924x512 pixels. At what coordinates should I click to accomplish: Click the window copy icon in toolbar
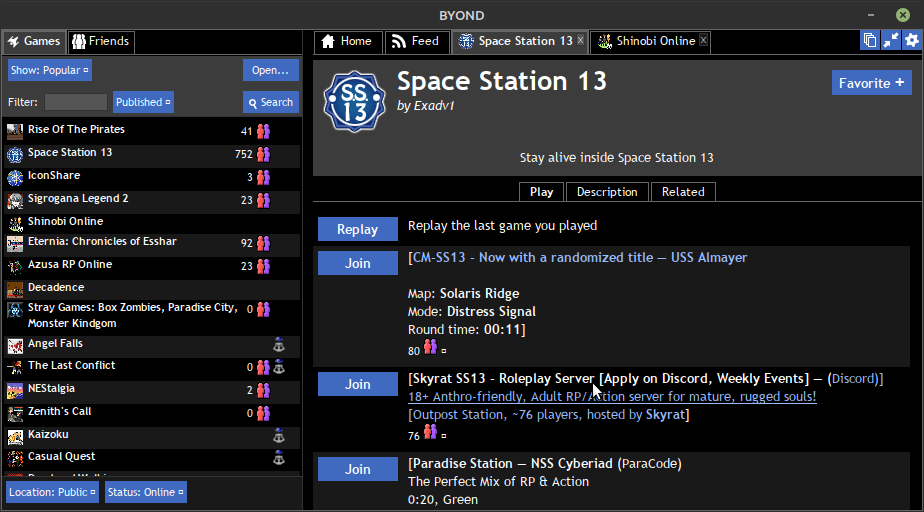(870, 40)
